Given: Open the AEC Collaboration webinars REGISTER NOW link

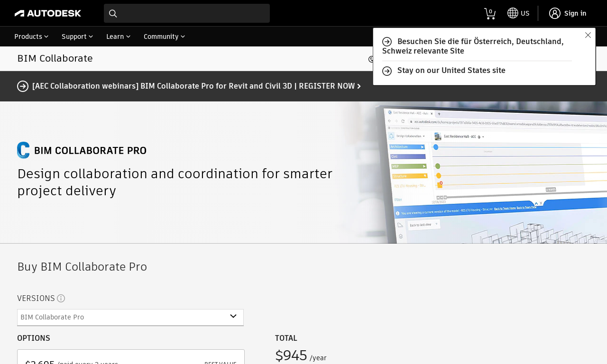Looking at the screenshot, I should [196, 86].
